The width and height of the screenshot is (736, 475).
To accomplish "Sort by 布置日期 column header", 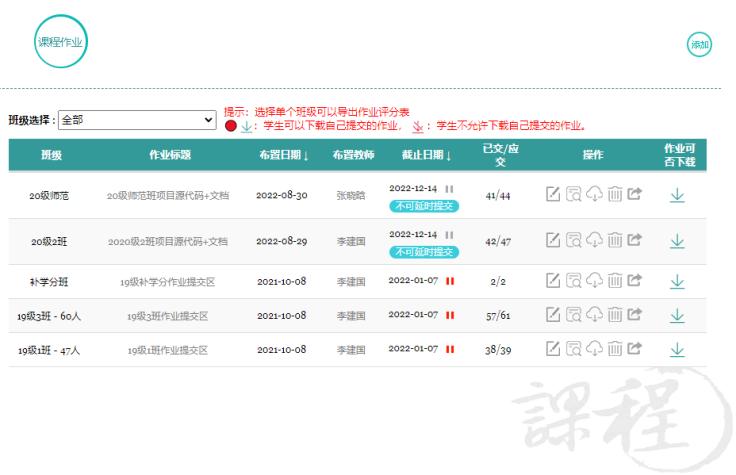I will (x=283, y=155).
